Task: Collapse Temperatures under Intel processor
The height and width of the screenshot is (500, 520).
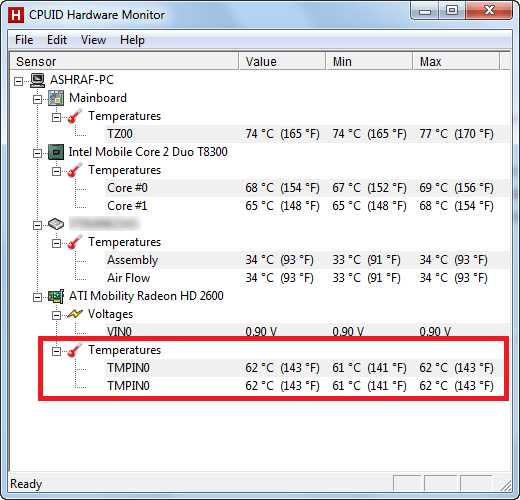Action: [57, 171]
